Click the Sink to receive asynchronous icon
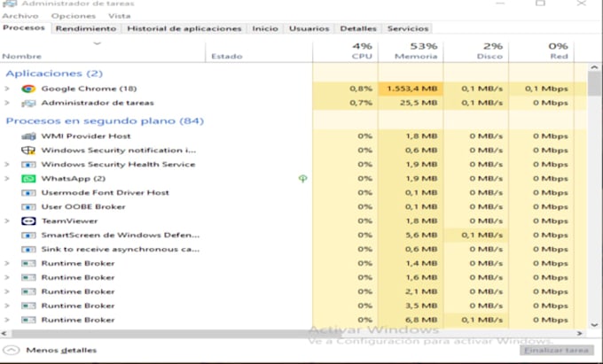 tap(28, 249)
